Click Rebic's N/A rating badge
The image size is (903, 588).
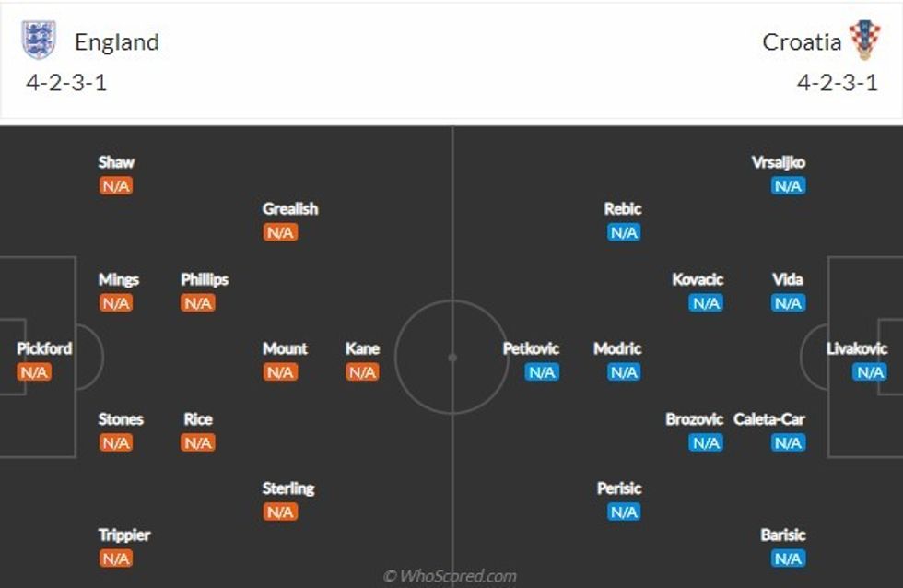pos(624,232)
